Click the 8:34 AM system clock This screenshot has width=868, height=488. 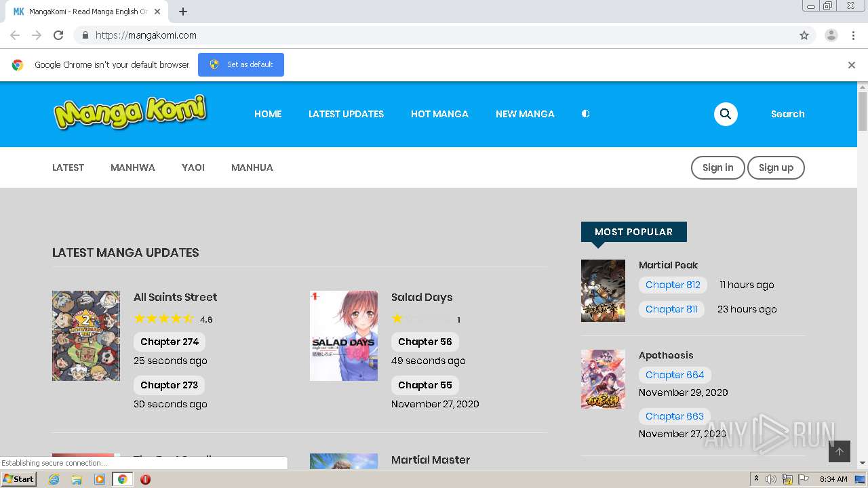(x=834, y=479)
